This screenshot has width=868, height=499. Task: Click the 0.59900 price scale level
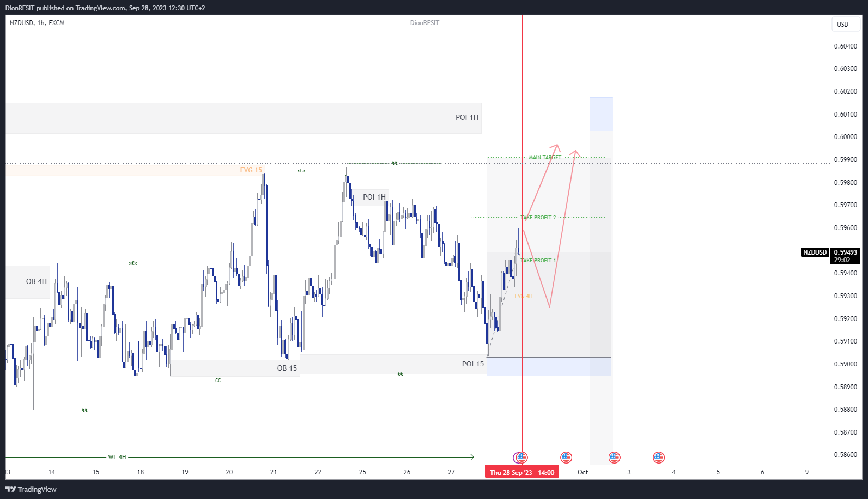point(846,160)
